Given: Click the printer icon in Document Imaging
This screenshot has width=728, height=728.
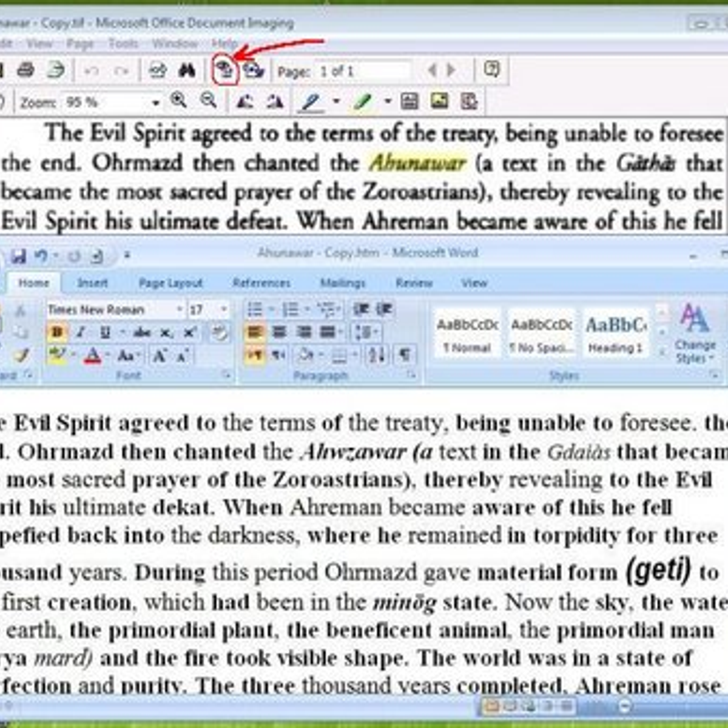Looking at the screenshot, I should [25, 70].
